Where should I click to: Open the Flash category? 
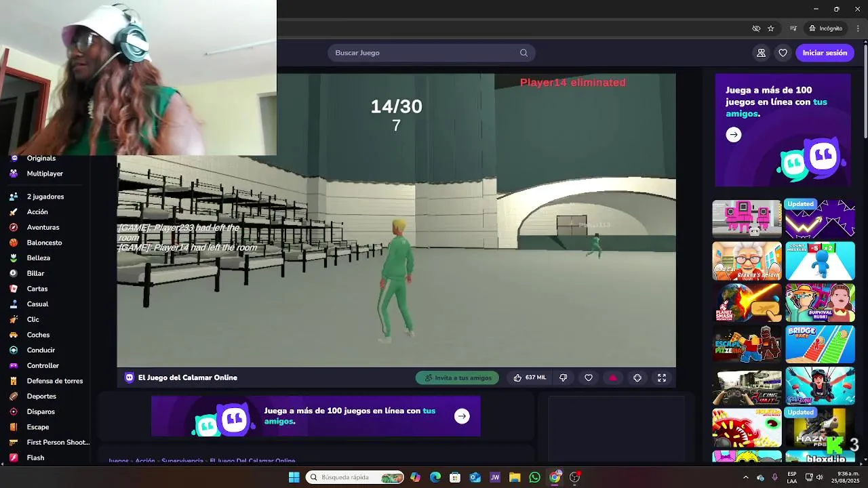coord(35,457)
